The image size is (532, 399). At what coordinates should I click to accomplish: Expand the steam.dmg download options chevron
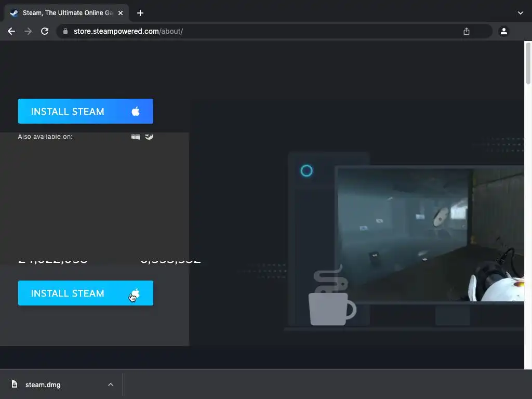click(x=111, y=384)
